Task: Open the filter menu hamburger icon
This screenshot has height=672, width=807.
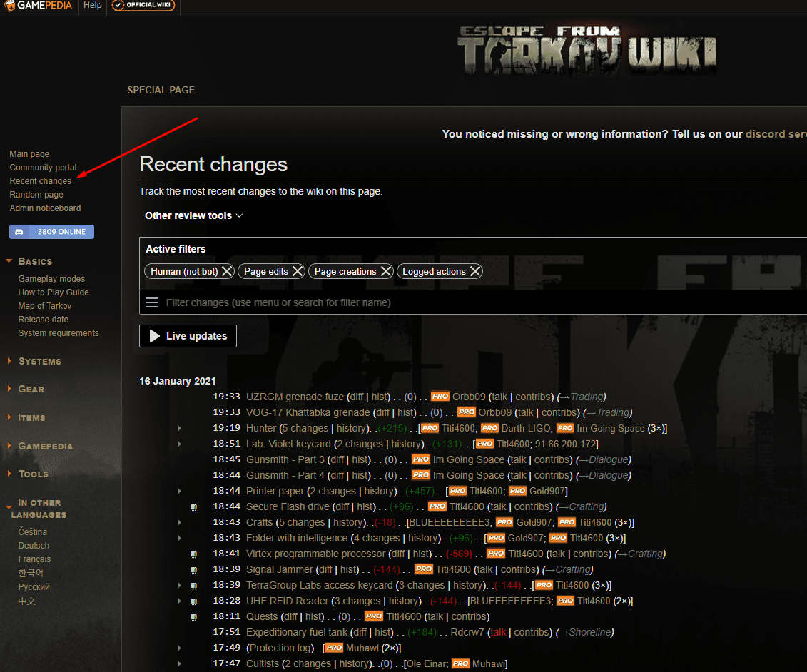Action: point(152,302)
